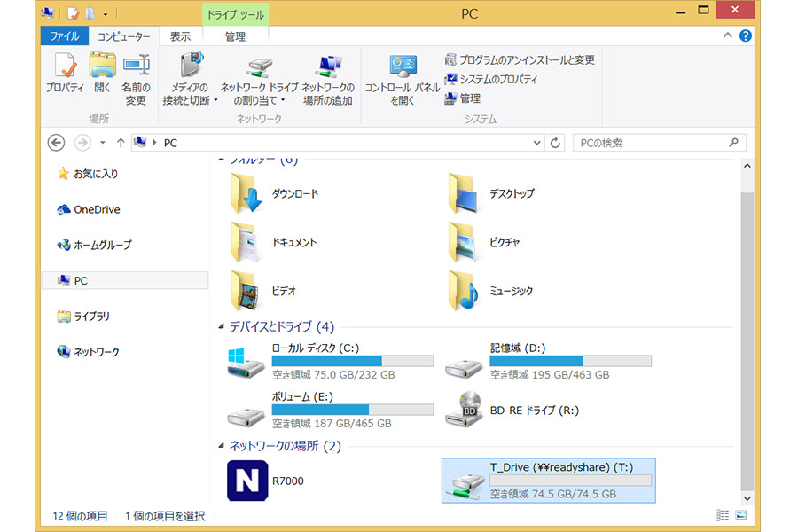The width and height of the screenshot is (798, 532).
Task: Expand the address bar history dropdown
Action: click(536, 143)
